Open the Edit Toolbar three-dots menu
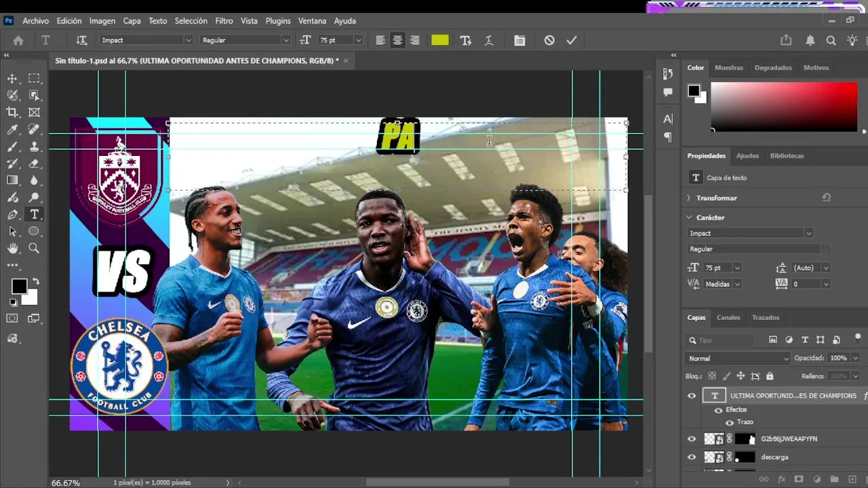The height and width of the screenshot is (488, 868). (12, 265)
